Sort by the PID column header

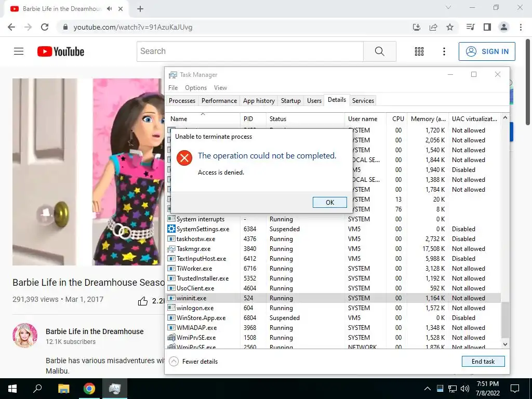coord(253,119)
